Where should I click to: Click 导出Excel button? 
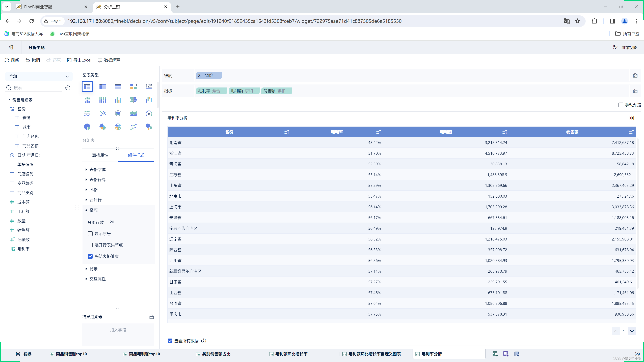coord(79,60)
